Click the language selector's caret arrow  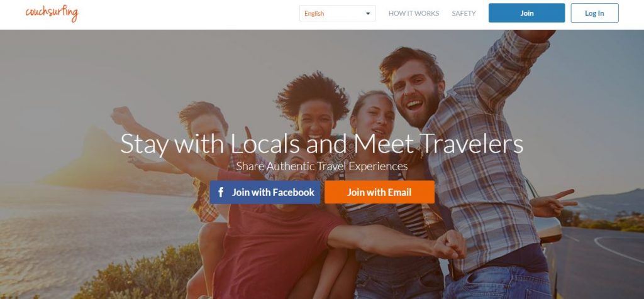tap(367, 14)
